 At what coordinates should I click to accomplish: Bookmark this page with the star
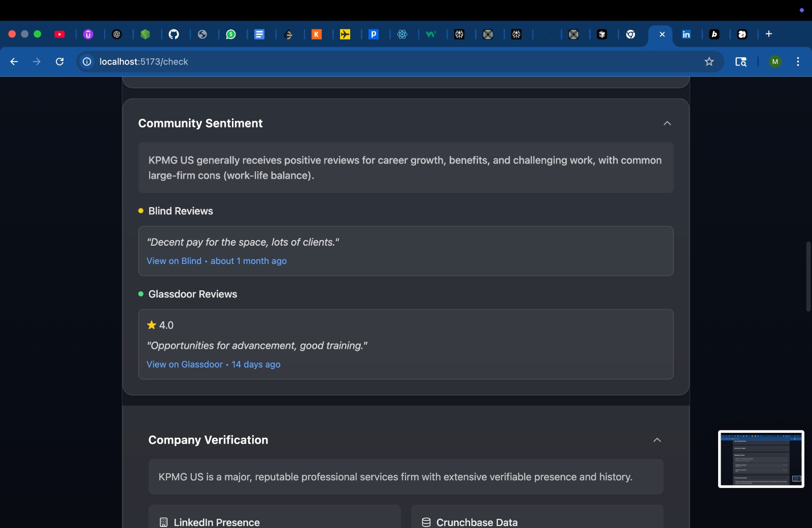pos(709,61)
